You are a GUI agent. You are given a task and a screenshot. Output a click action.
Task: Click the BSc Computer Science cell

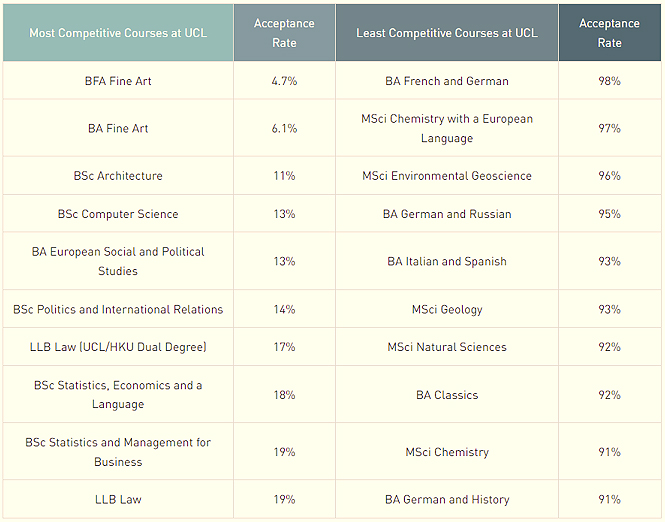[x=118, y=214]
